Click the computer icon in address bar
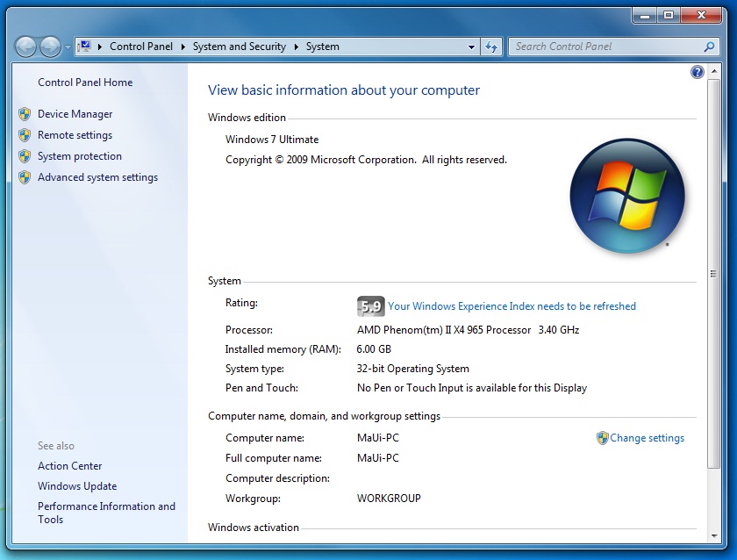Image resolution: width=737 pixels, height=560 pixels. coord(84,46)
